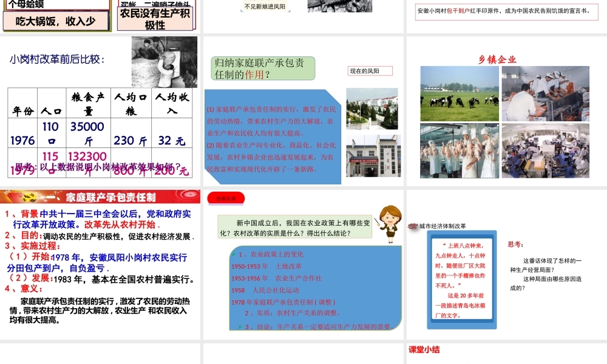Click the 人均收入 table header cell
This screenshot has height=364, width=607.
tap(172, 103)
